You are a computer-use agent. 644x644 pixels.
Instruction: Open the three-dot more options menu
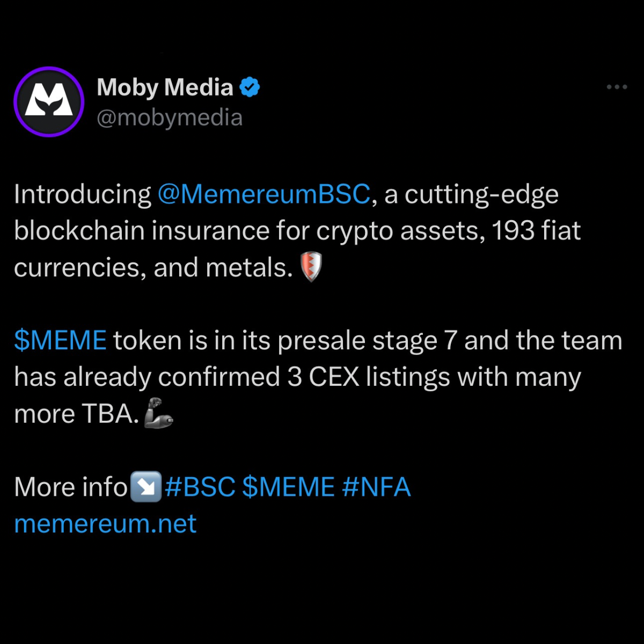[617, 87]
